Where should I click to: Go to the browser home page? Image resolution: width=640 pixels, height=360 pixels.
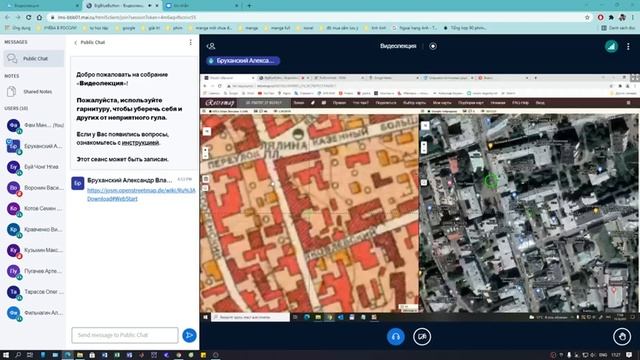39,18
